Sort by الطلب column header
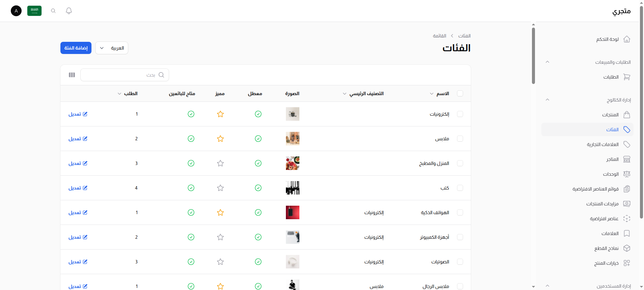This screenshot has width=644, height=290. (x=128, y=93)
